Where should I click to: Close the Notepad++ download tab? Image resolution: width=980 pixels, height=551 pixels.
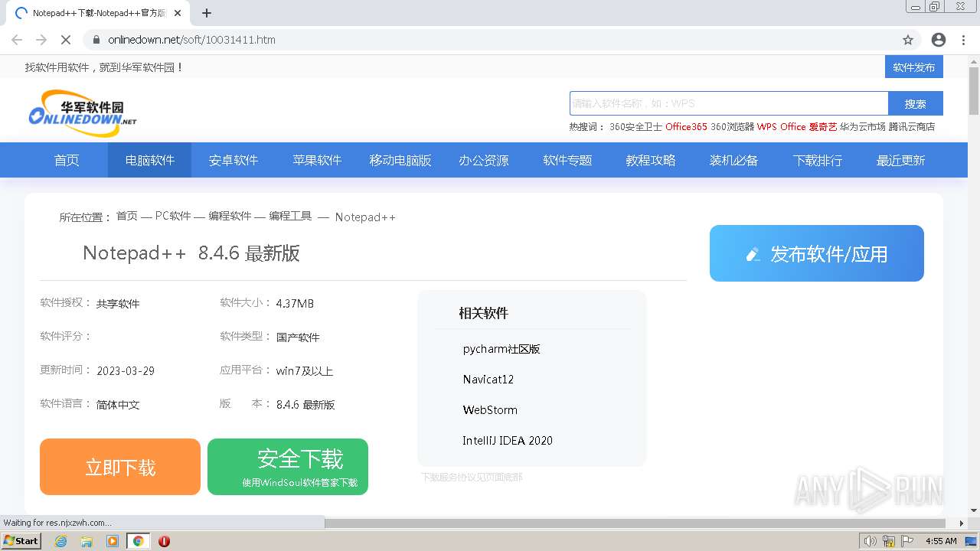[x=178, y=13]
